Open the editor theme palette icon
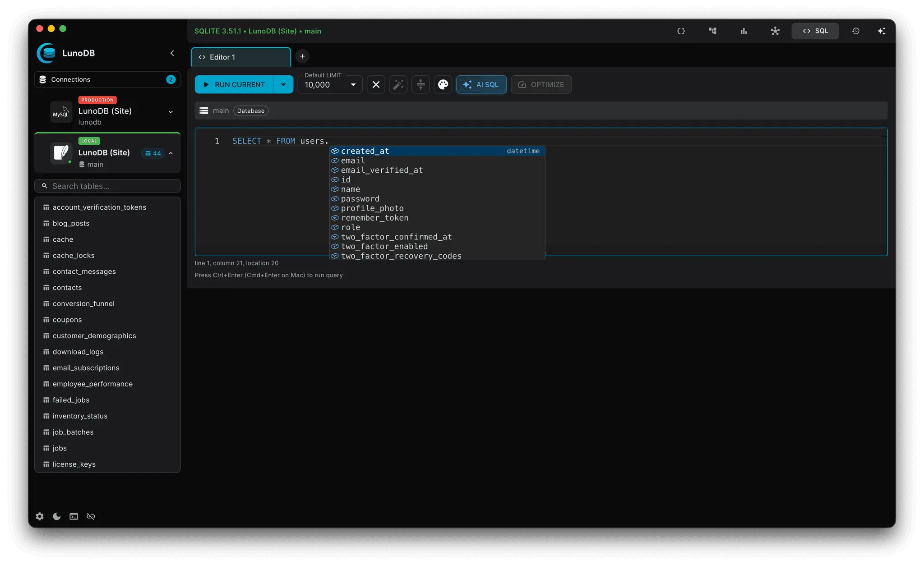 coord(443,84)
